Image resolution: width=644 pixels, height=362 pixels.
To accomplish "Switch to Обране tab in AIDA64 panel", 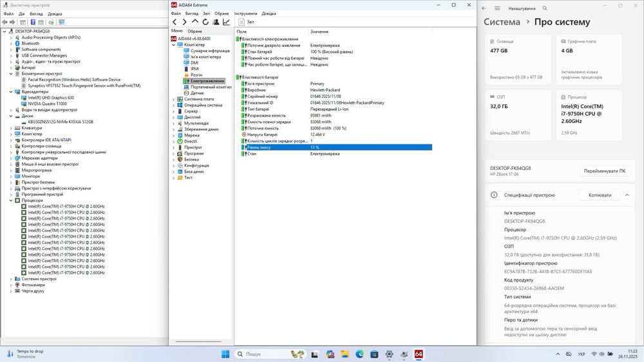I will 194,31.
